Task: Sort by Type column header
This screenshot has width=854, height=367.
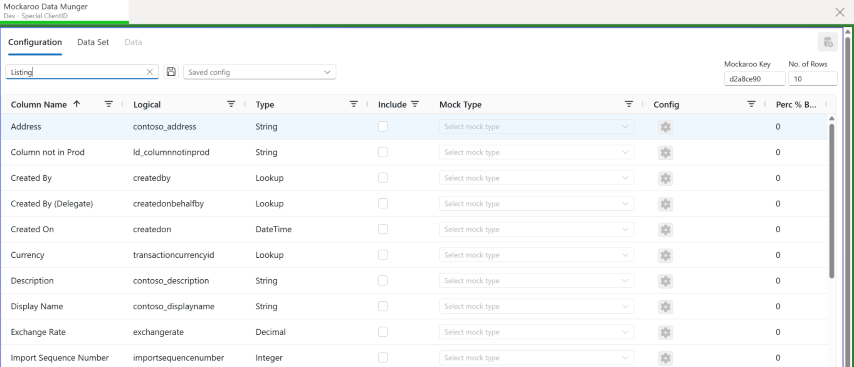Action: (x=265, y=105)
